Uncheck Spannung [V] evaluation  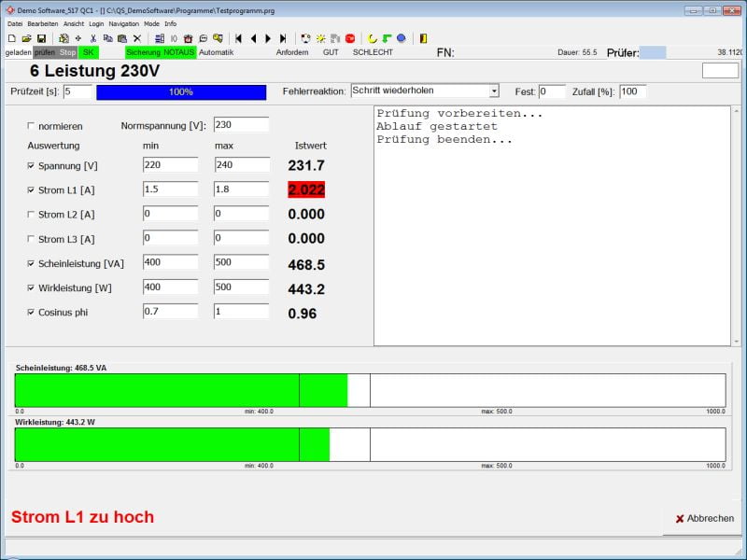click(x=31, y=165)
